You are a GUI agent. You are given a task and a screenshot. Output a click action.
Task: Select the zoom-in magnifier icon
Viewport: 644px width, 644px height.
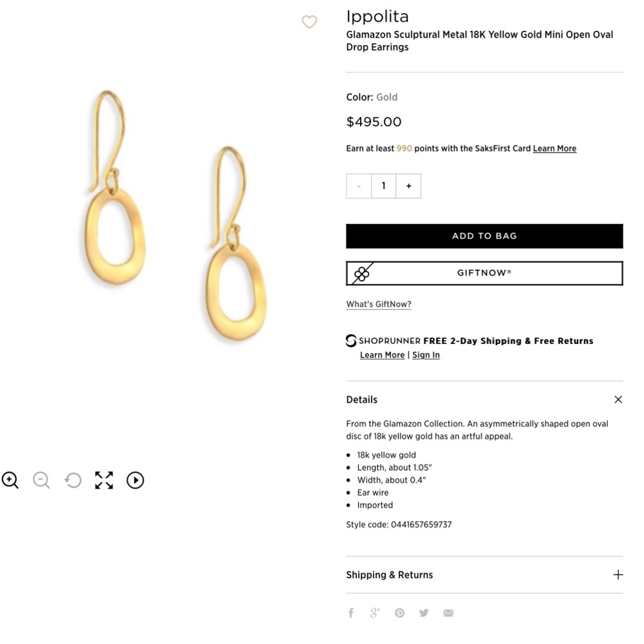[x=10, y=480]
